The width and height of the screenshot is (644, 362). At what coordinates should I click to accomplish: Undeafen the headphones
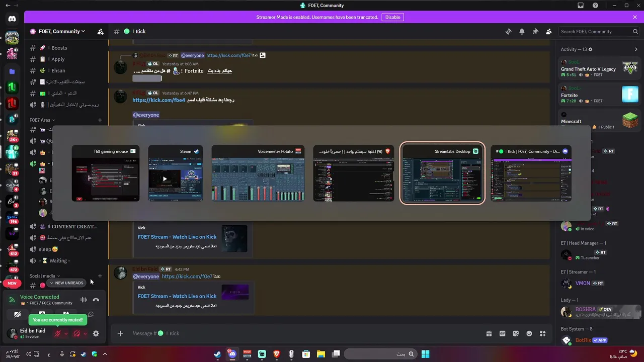click(77, 333)
